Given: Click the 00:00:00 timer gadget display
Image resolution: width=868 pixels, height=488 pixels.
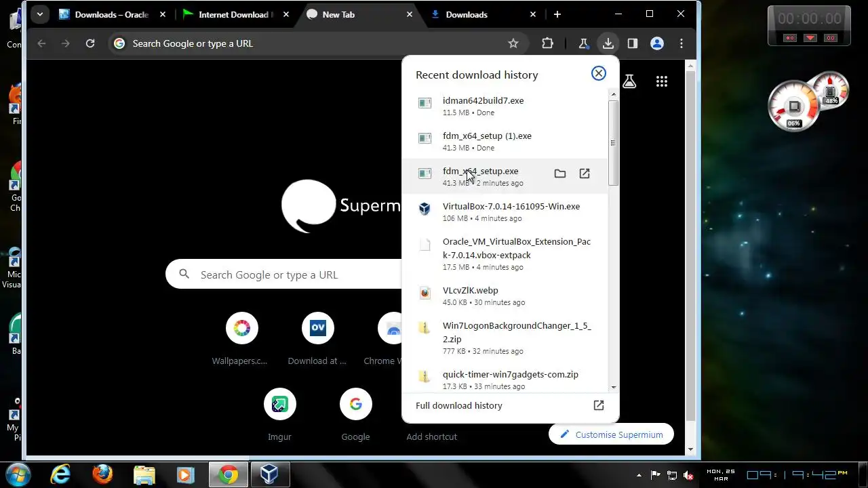Looking at the screenshot, I should pos(809,19).
